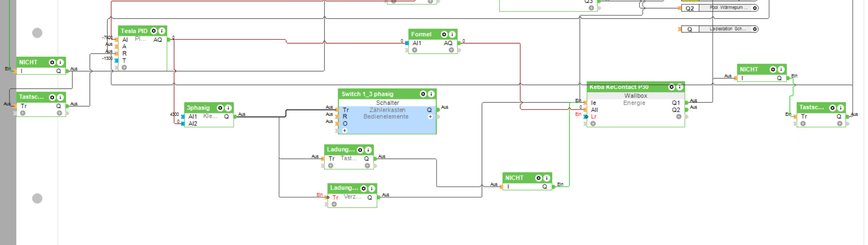The height and width of the screenshot is (245, 868).
Task: Click the 4300 value at 3phasig AI1
Action: (x=174, y=114)
